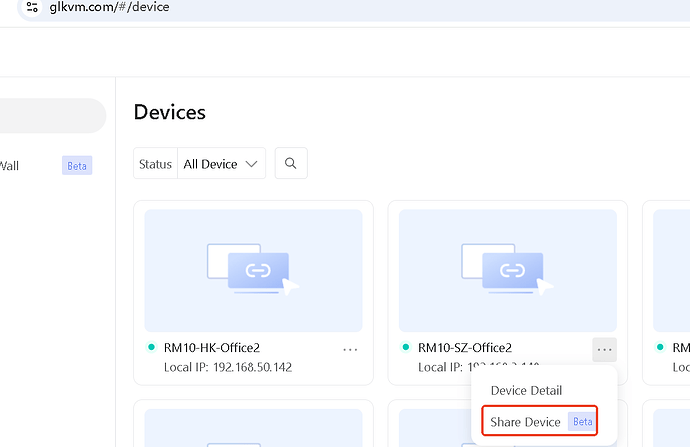Screen dimensions: 690x447
Task: Click the chevron arrow beside All Device
Action: (251, 164)
